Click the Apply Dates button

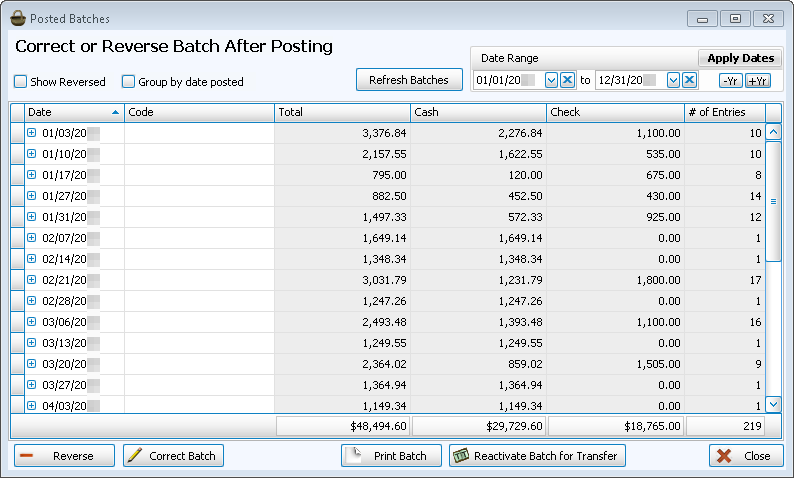point(740,58)
